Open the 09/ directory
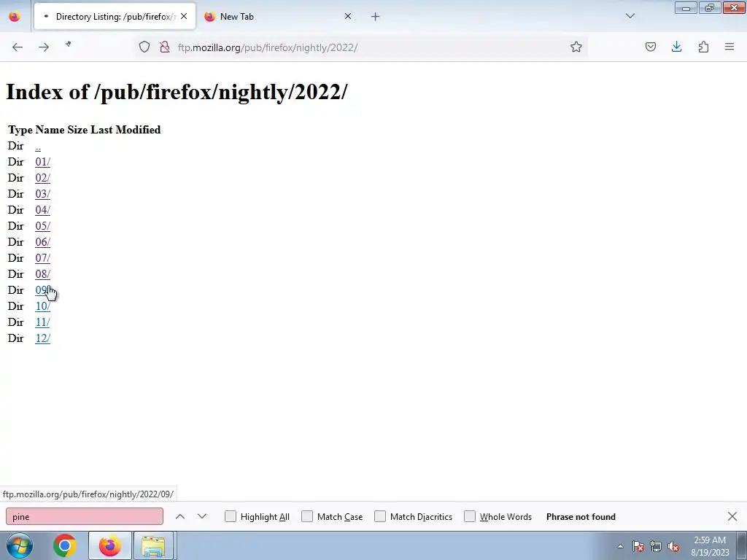Viewport: 747px width, 560px height. point(42,290)
